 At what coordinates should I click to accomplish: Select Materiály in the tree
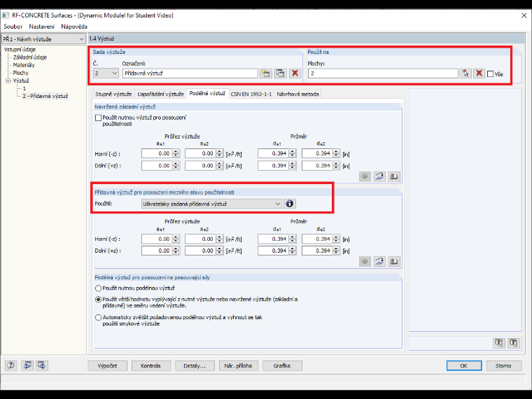(24, 65)
